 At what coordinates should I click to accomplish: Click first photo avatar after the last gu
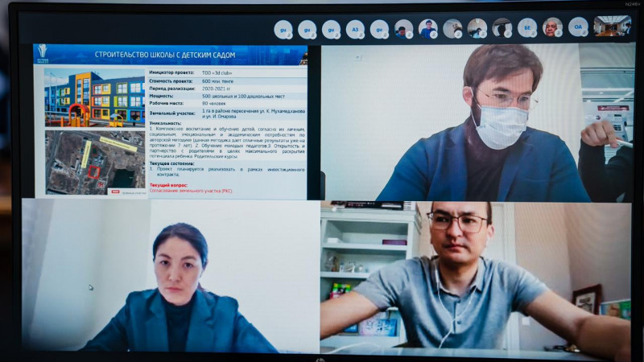point(404,29)
